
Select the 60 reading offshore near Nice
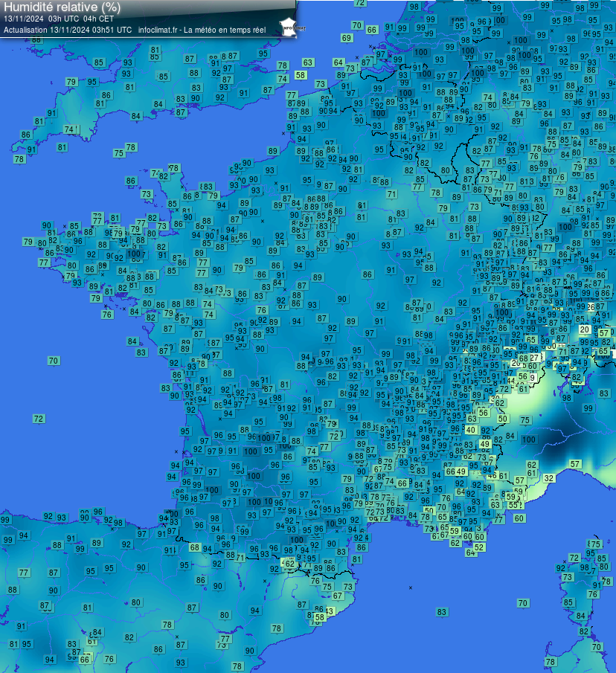tap(519, 518)
